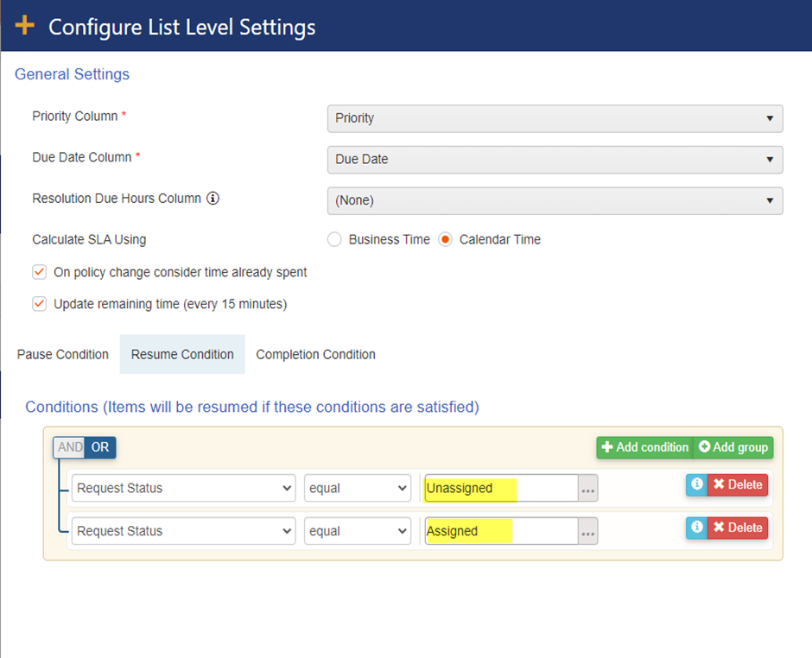Click the orange plus icon in header
The image size is (812, 658).
coord(25,26)
